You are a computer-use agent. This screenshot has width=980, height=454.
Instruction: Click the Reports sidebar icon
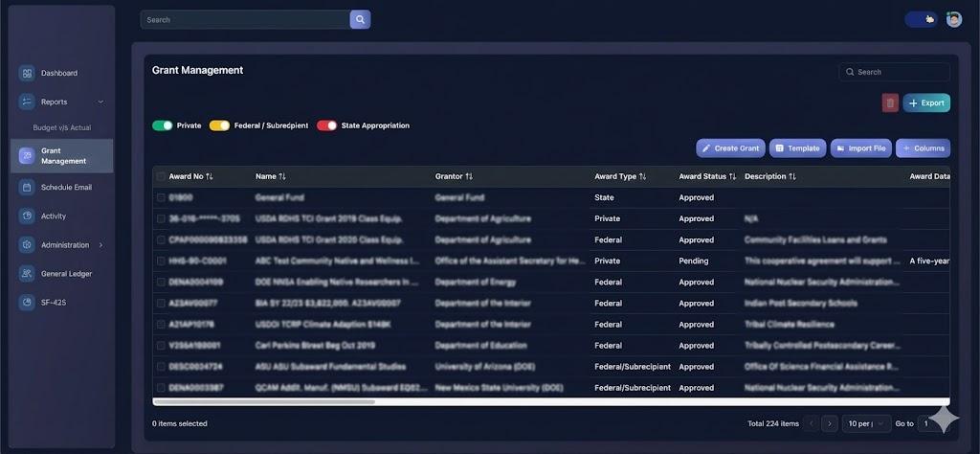pos(27,102)
